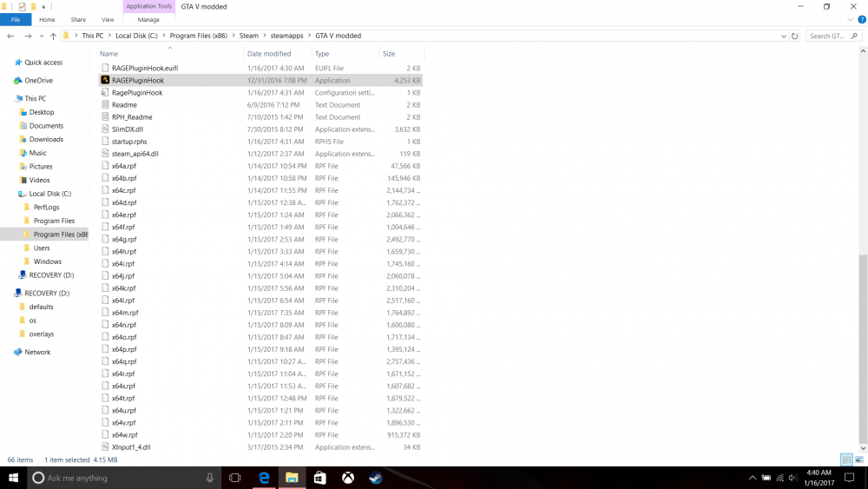Screen dimensions: 868x489
Task: Select the SlimDX.dll file icon
Action: click(105, 129)
